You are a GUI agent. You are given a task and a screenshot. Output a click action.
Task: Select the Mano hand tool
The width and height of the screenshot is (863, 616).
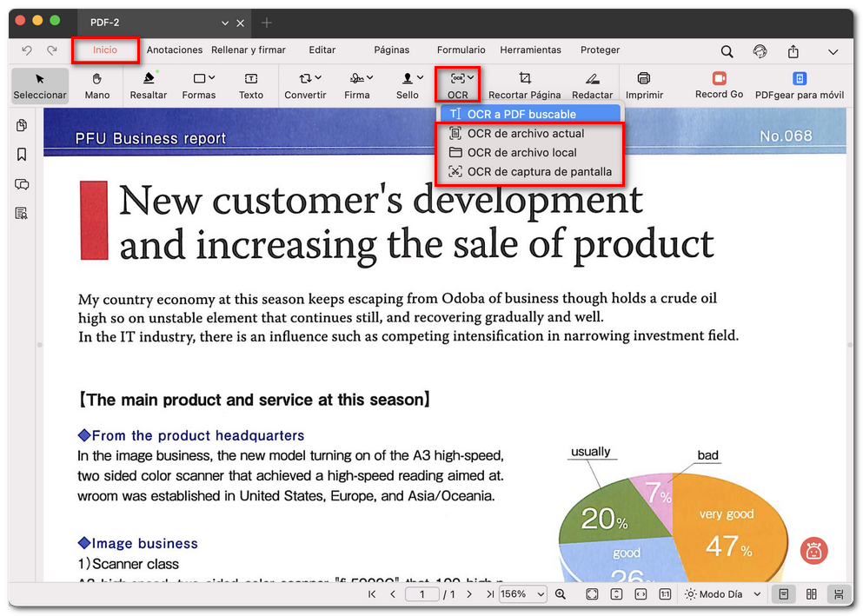97,85
